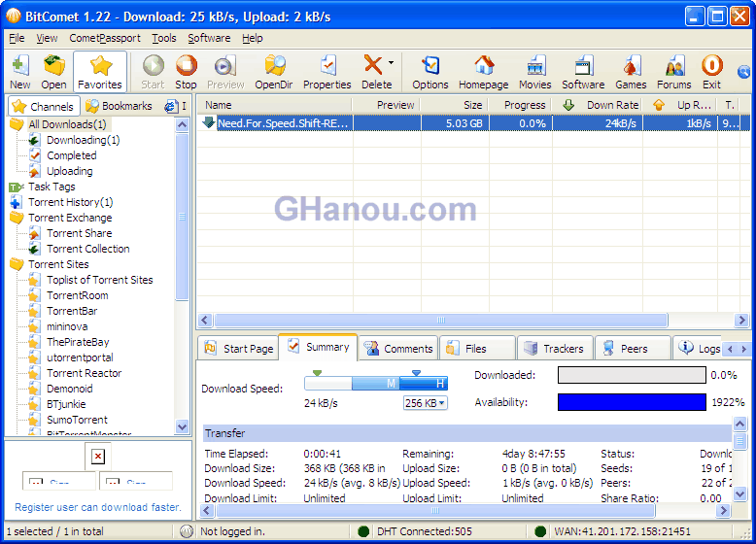756x544 pixels.
Task: Open the File menu
Action: click(x=17, y=38)
